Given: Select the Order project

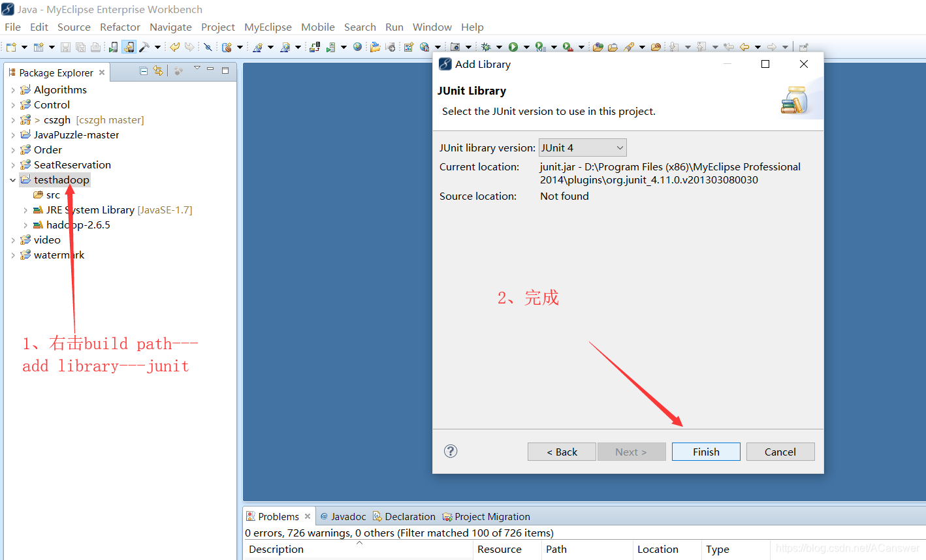Looking at the screenshot, I should coord(48,150).
